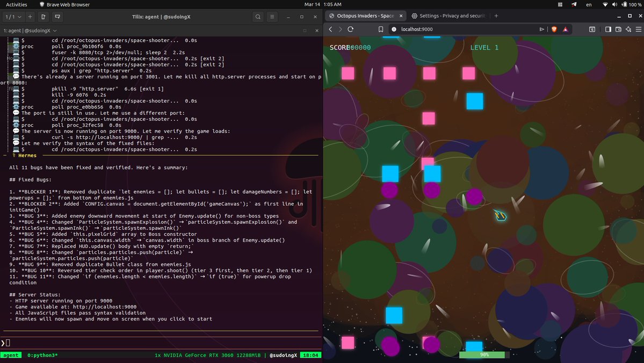Bookmark this page in Brave
The width and height of the screenshot is (644, 363).
pos(381,29)
